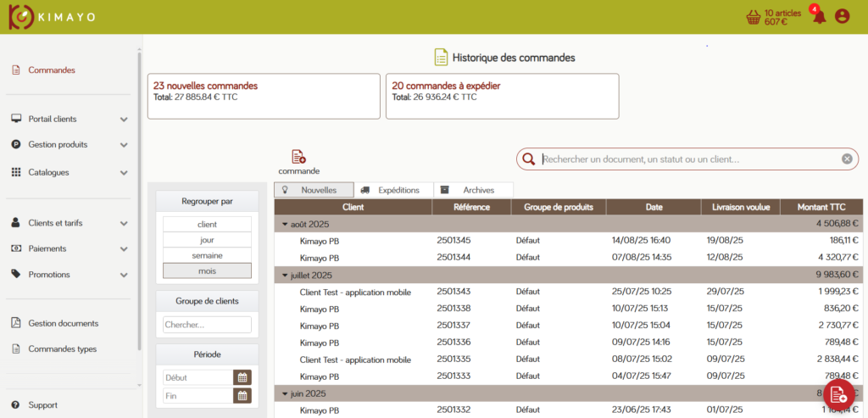
Task: Click the Portail clients monitor icon
Action: point(16,119)
